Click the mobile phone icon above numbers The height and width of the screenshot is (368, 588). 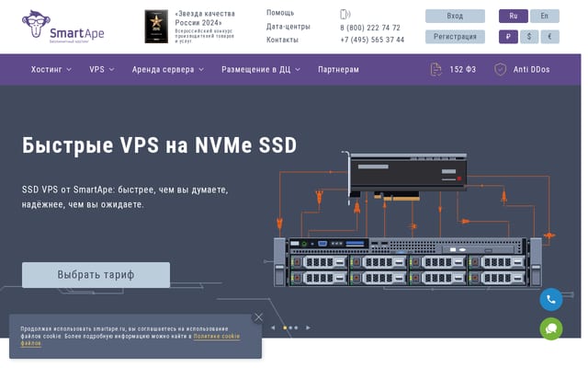click(345, 15)
